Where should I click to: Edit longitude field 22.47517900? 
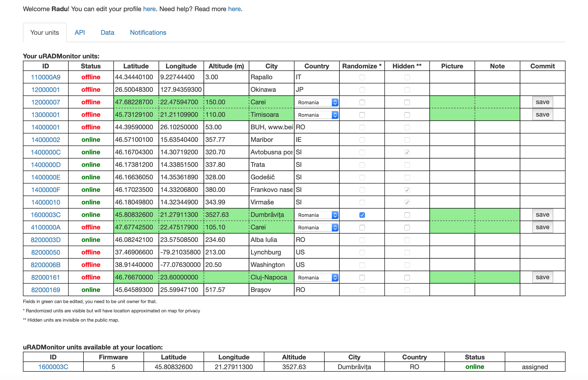[x=181, y=227]
